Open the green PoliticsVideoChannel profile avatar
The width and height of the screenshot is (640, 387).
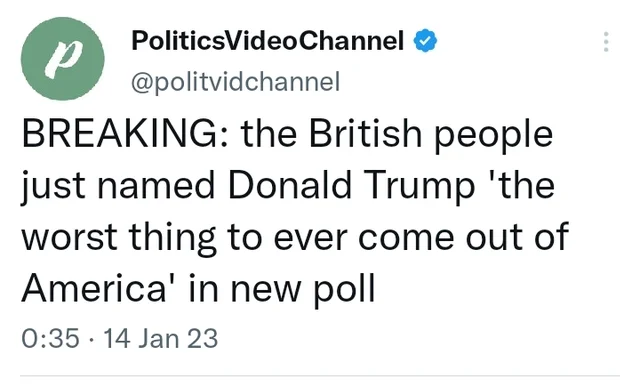[62, 58]
